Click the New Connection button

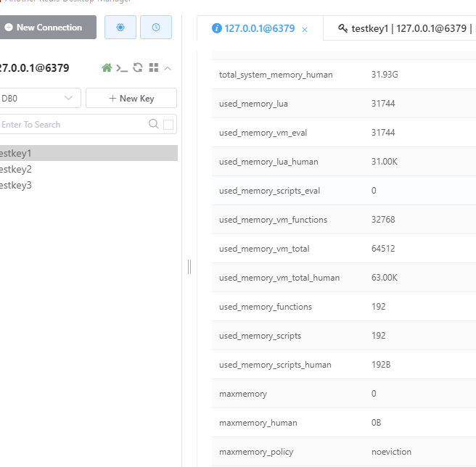pyautogui.click(x=48, y=28)
